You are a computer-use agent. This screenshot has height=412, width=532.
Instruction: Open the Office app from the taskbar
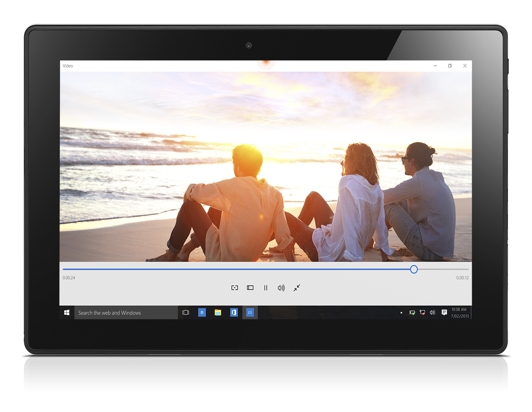[x=234, y=312]
